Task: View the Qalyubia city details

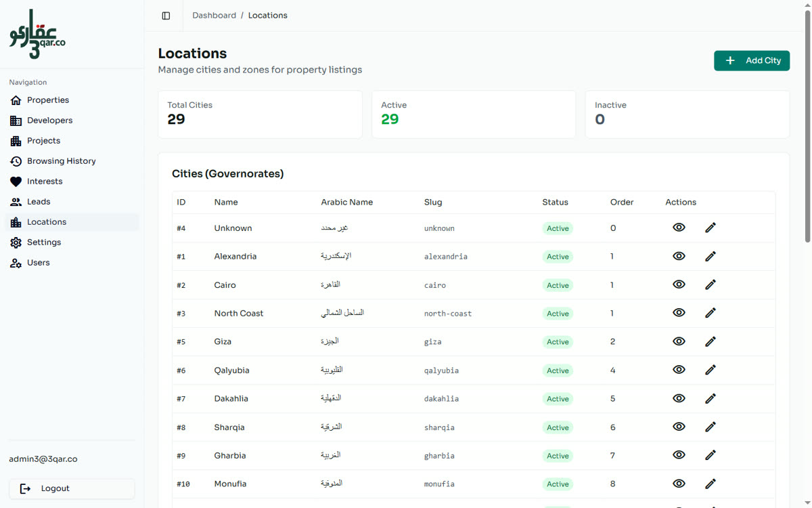Action: (679, 370)
